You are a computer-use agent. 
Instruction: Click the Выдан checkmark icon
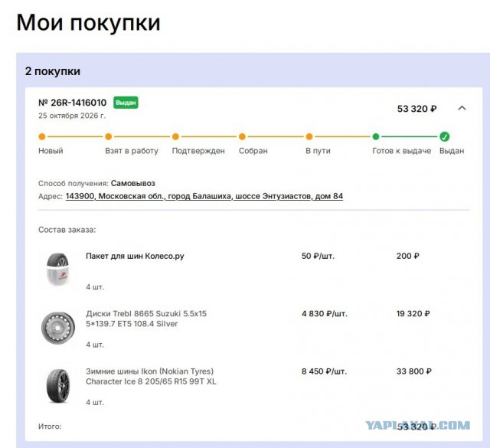click(444, 136)
